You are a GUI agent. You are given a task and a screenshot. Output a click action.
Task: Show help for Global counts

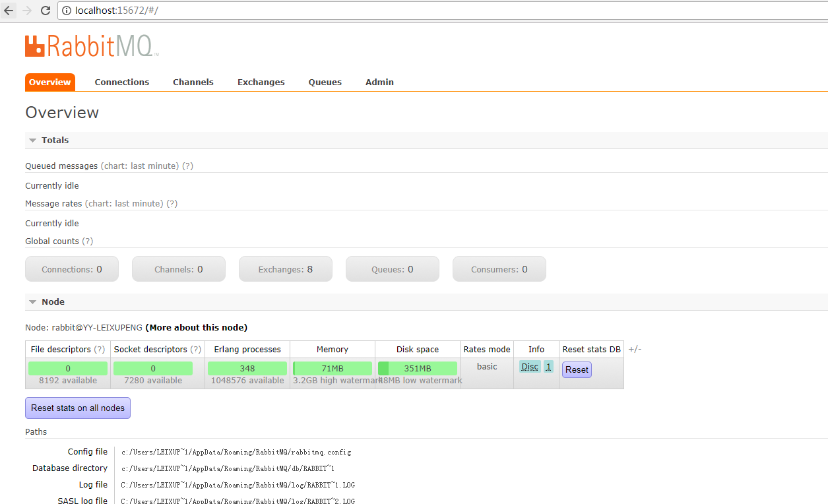[x=88, y=241]
